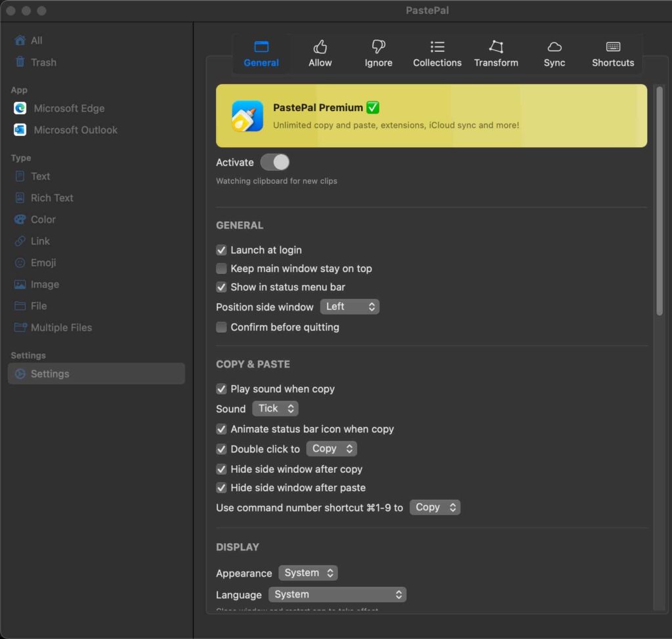This screenshot has width=672, height=639.
Task: Switch to the Allow tab
Action: (320, 54)
